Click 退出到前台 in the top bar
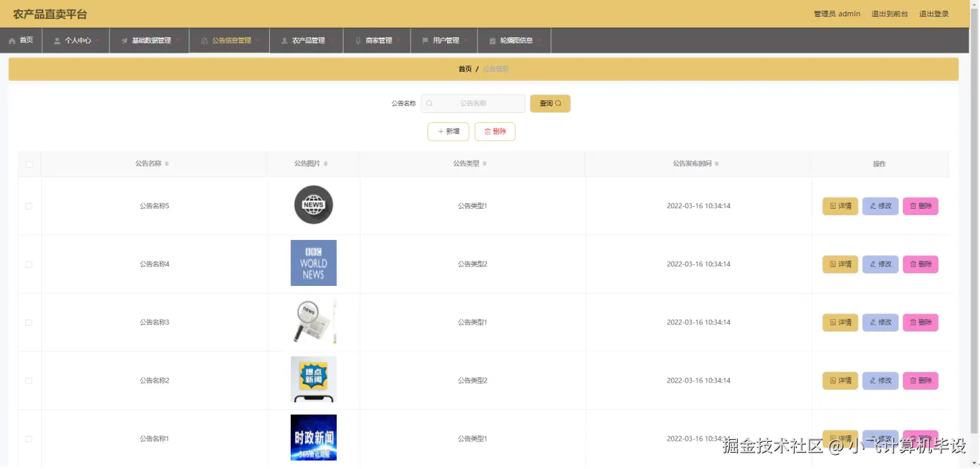980x469 pixels. (x=889, y=14)
